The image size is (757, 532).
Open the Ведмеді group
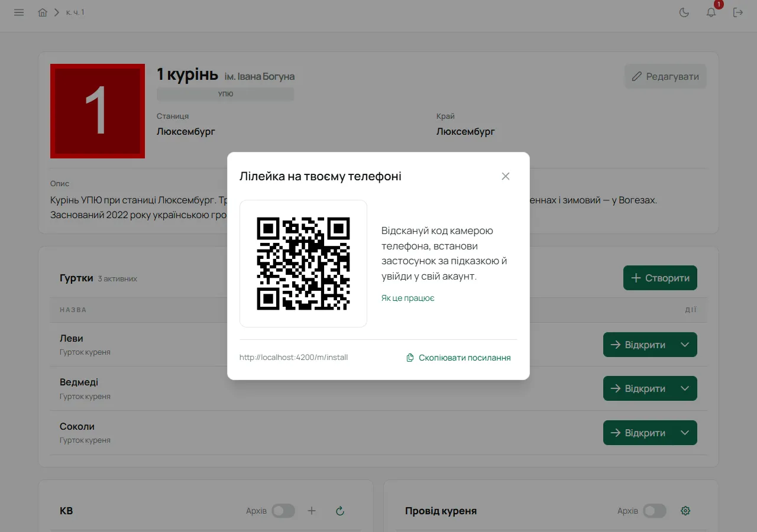click(x=638, y=388)
